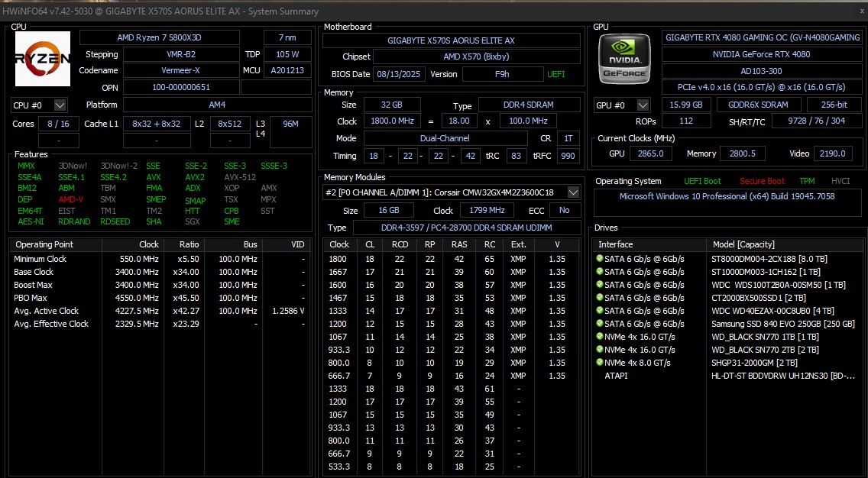Click green status icon for ST1000DM003 drive
868x478 pixels.
point(600,272)
